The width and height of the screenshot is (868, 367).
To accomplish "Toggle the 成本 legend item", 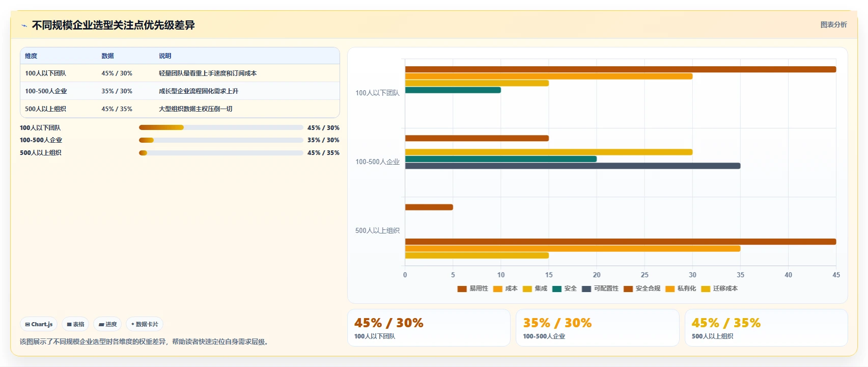I will pyautogui.click(x=505, y=289).
